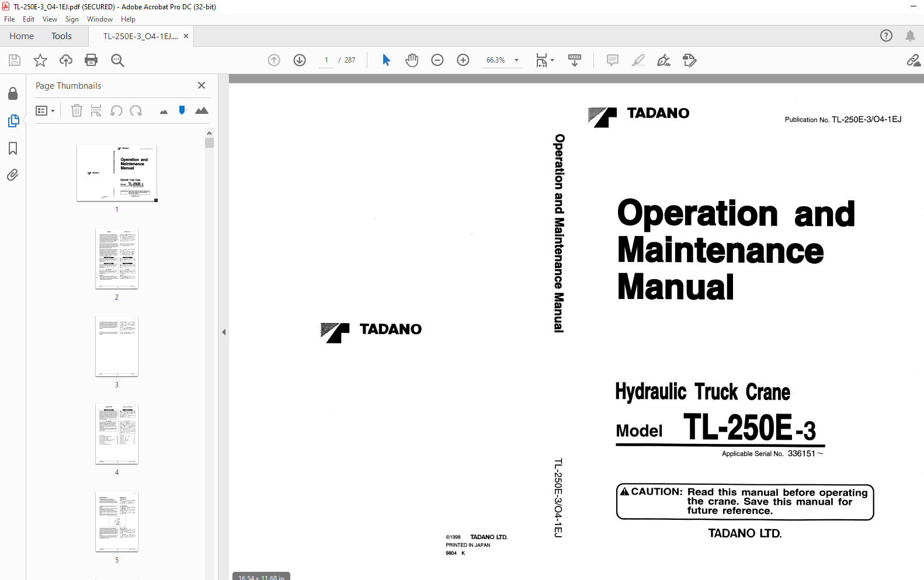
Task: Click the 66.3% zoom level field
Action: pos(496,60)
